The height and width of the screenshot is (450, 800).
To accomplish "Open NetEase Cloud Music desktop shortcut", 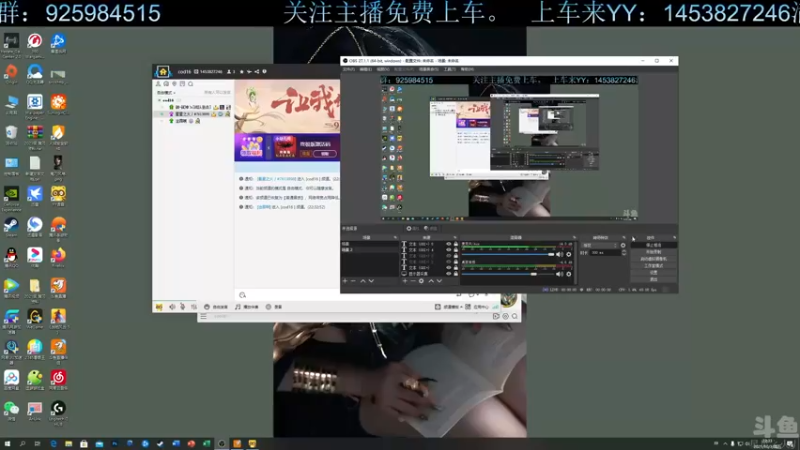I will pyautogui.click(x=58, y=380).
